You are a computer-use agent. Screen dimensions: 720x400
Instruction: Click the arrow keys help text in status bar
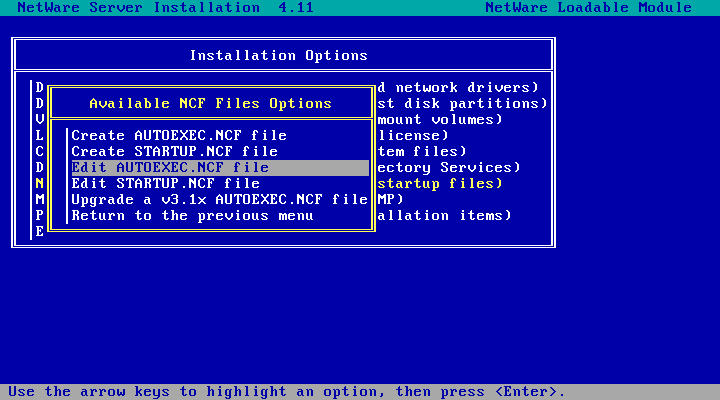pyautogui.click(x=287, y=392)
